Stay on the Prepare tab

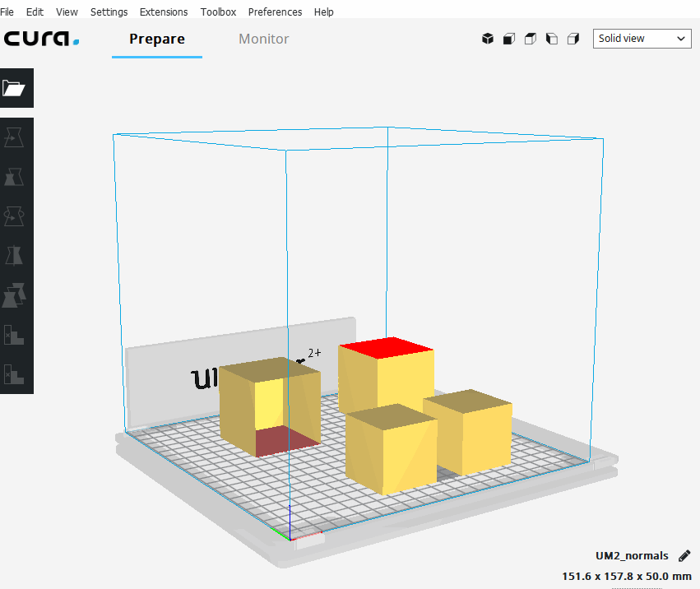(156, 38)
